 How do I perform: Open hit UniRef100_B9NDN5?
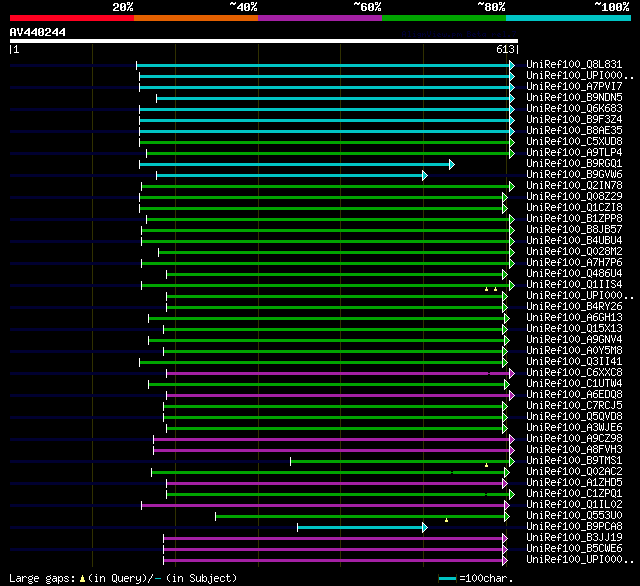(x=574, y=97)
